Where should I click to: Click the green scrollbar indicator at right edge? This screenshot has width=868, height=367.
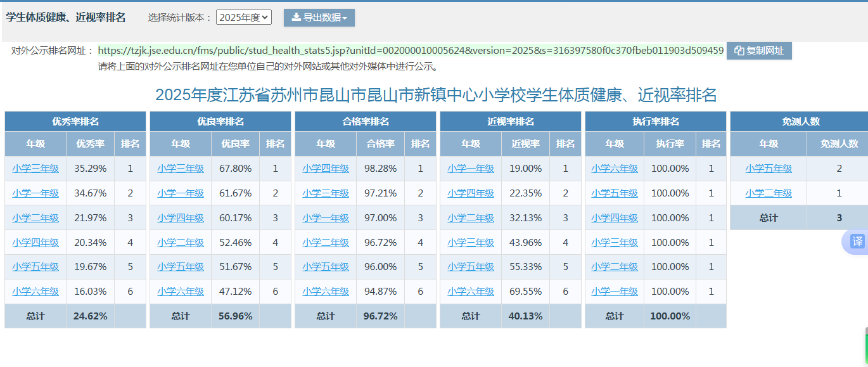click(866, 347)
